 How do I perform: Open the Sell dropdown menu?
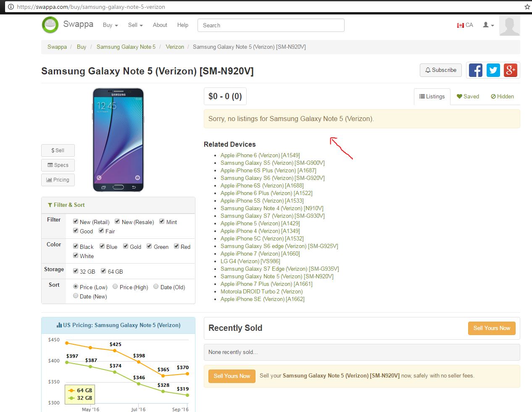135,25
